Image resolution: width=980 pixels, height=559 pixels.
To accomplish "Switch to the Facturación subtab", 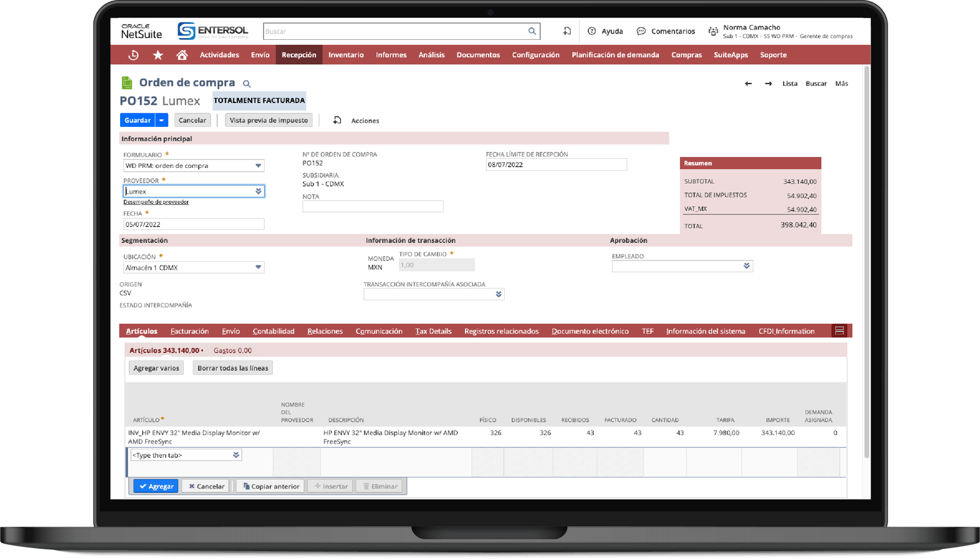I will coord(189,331).
